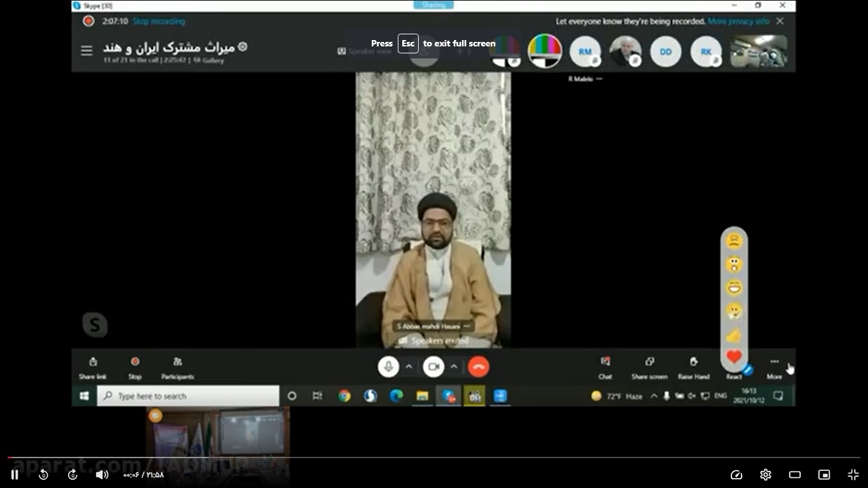
Task: Send the sad face reaction at top
Action: coord(734,241)
